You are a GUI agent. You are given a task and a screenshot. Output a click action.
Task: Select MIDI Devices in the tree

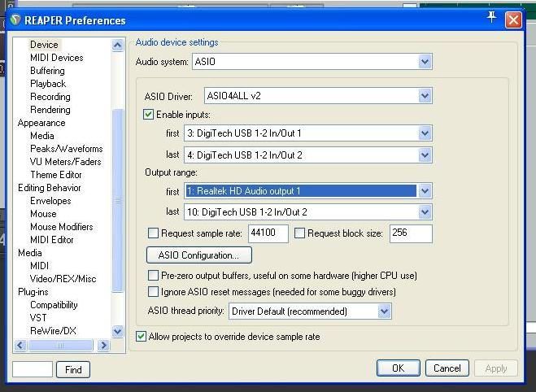(x=57, y=58)
